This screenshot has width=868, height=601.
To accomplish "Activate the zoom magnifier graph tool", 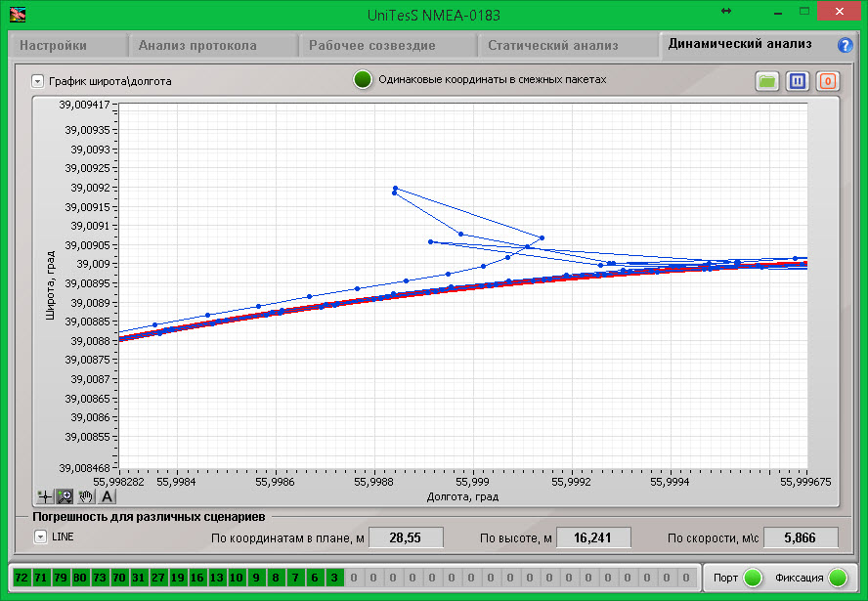I will pyautogui.click(x=65, y=496).
